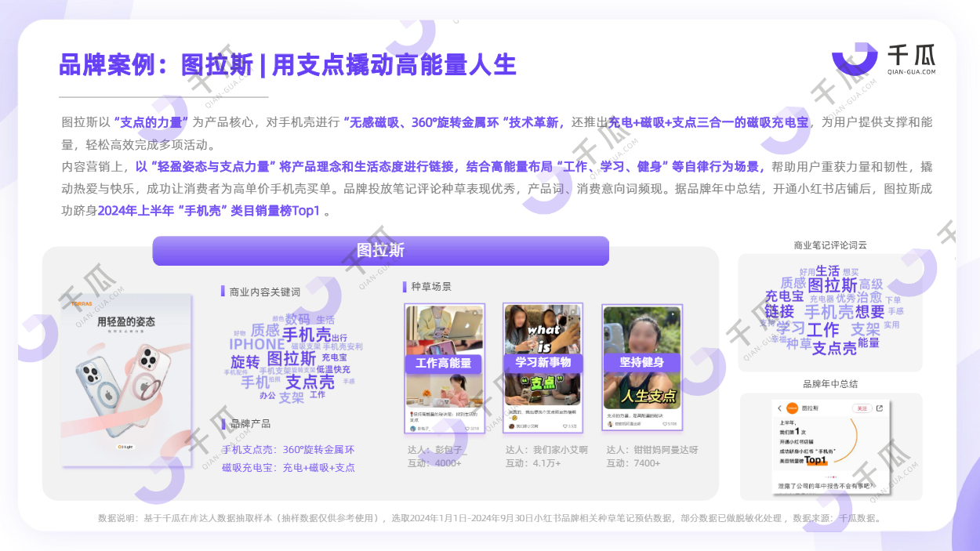Click the 种草场景 section heading
Viewport: 980px width, 551px height.
point(431,287)
